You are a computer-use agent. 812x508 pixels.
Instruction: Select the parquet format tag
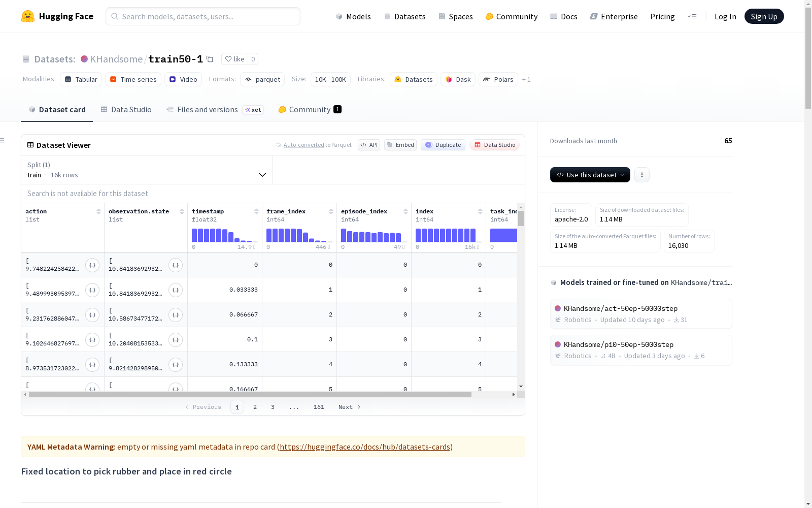[262, 79]
